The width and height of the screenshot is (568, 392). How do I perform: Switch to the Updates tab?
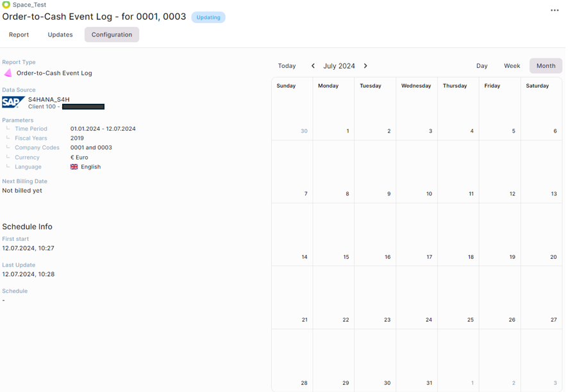(60, 35)
